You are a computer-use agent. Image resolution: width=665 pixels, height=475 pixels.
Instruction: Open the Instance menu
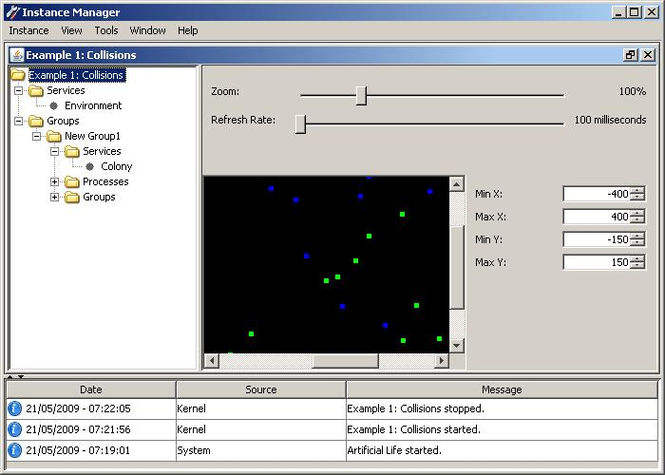point(28,31)
